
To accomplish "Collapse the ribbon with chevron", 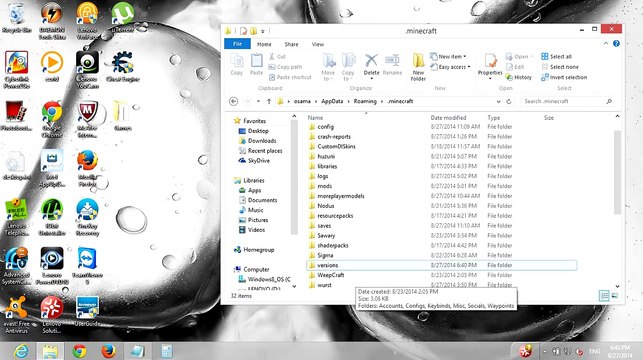I will pos(606,43).
